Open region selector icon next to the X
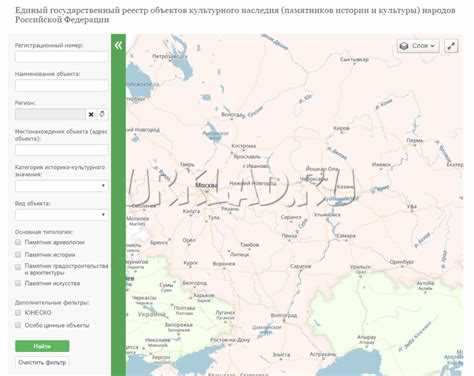The image size is (474, 376). coord(102,114)
